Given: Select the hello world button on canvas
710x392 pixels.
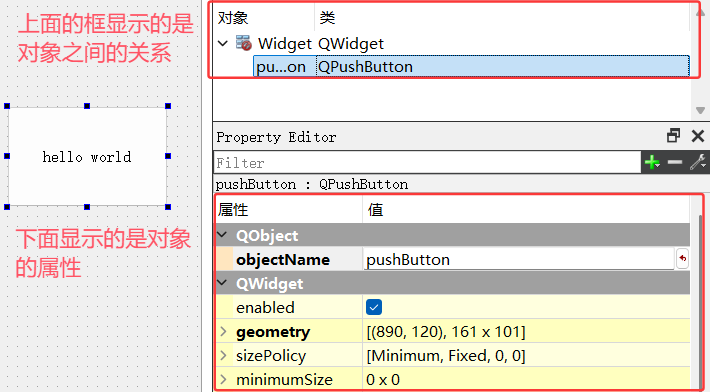Looking at the screenshot, I should click(87, 157).
